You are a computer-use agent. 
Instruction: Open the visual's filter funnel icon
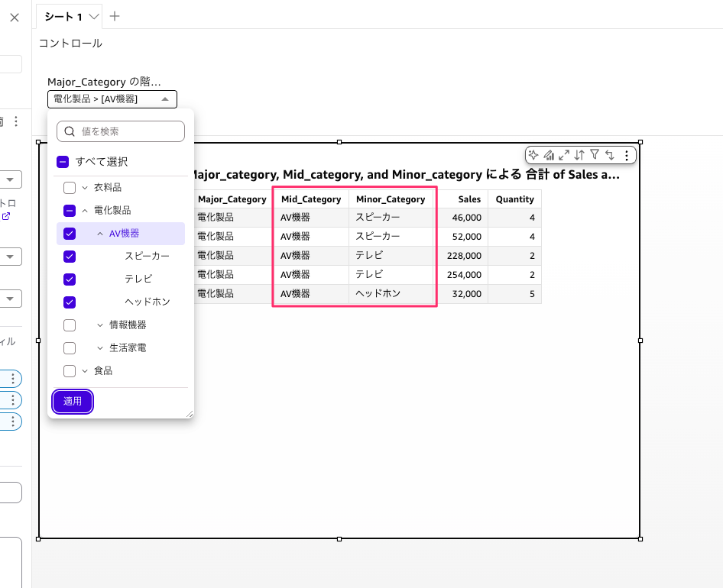[595, 154]
